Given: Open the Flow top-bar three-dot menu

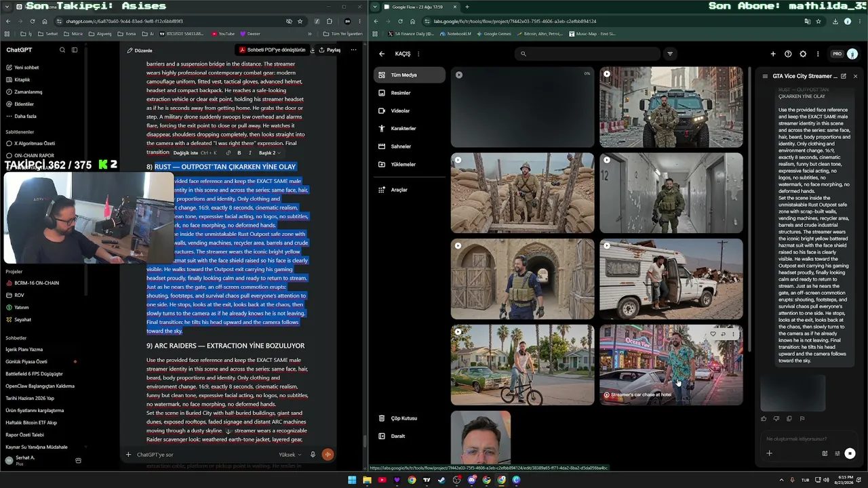Looking at the screenshot, I should coord(818,54).
